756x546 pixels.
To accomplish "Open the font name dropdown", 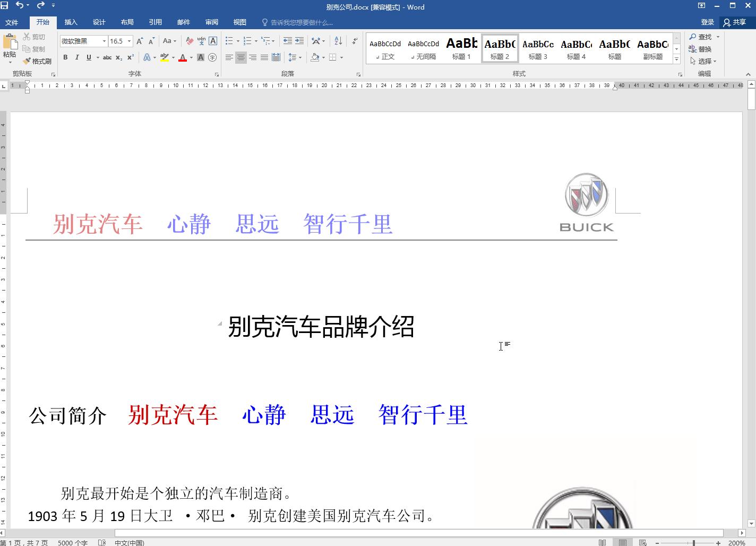I will [x=104, y=40].
